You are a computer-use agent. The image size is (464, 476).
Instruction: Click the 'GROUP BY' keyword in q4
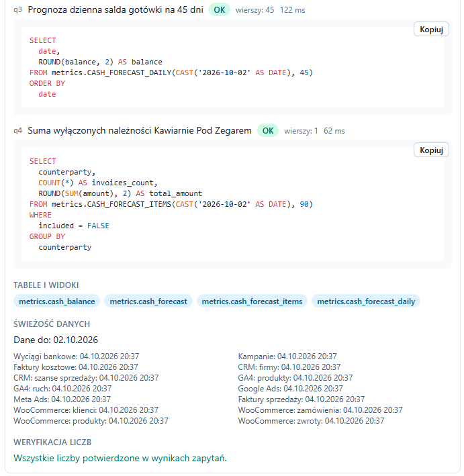[48, 236]
